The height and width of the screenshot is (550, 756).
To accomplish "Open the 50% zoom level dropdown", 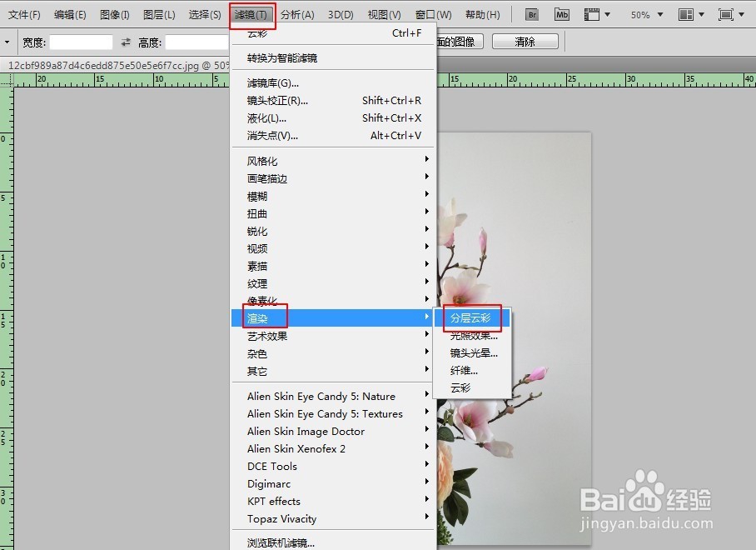I will point(647,15).
